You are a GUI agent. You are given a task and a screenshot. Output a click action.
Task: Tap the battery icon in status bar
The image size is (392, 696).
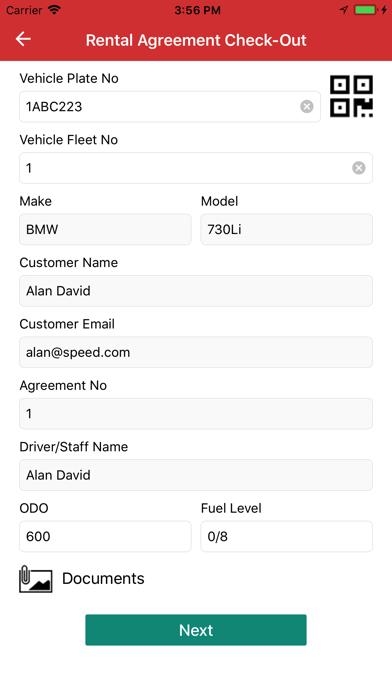point(366,10)
